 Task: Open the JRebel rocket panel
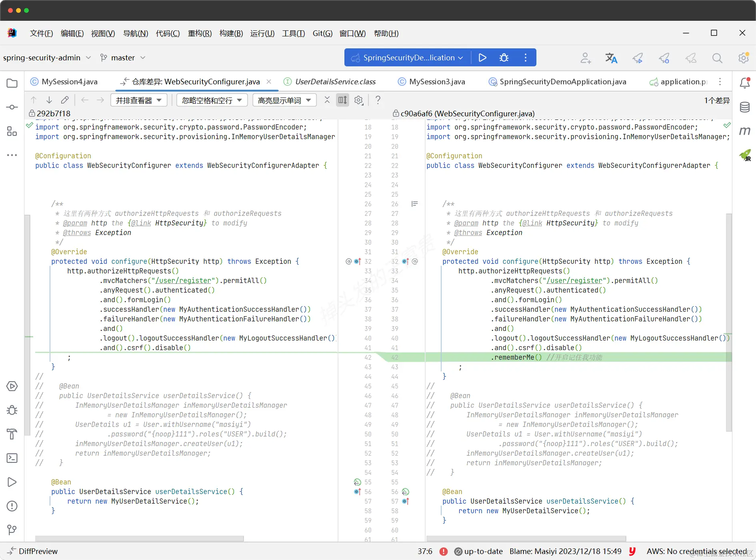[745, 155]
